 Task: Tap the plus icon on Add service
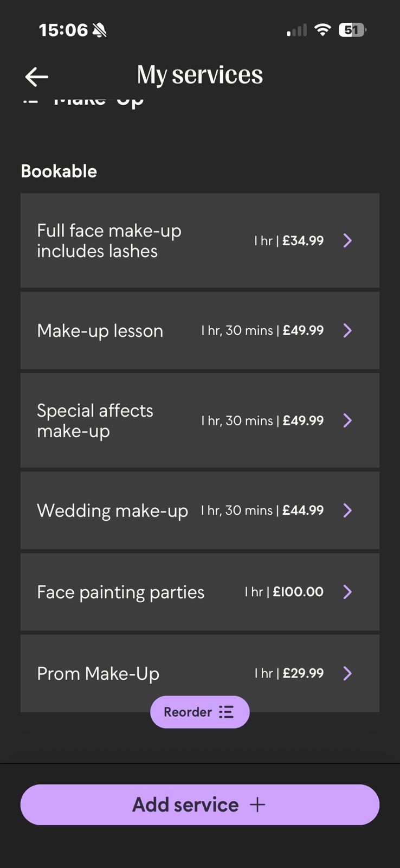pos(257,805)
